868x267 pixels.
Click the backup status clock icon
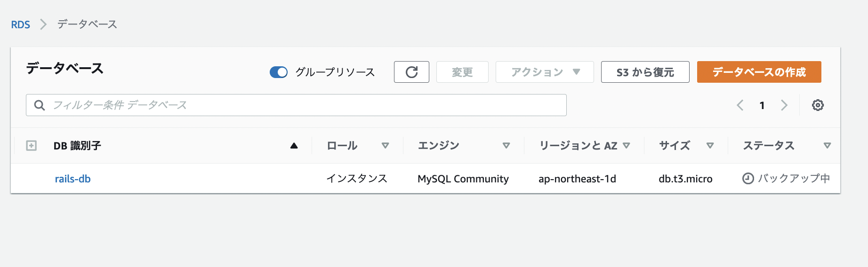pos(747,179)
